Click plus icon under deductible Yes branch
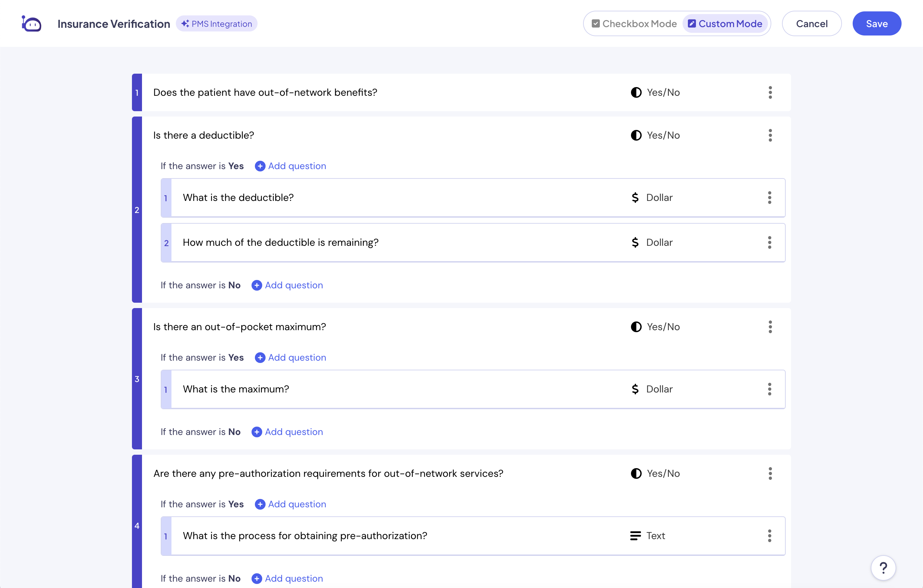The height and width of the screenshot is (588, 923). pos(260,166)
